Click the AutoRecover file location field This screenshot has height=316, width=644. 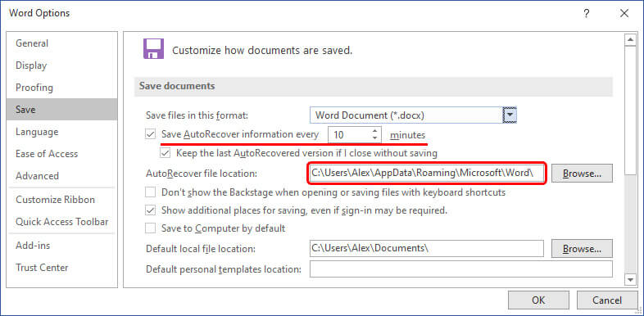[x=427, y=174]
